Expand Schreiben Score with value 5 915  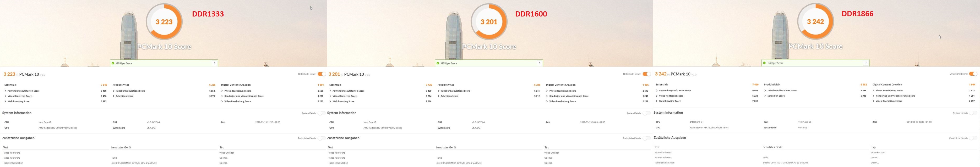click(765, 96)
